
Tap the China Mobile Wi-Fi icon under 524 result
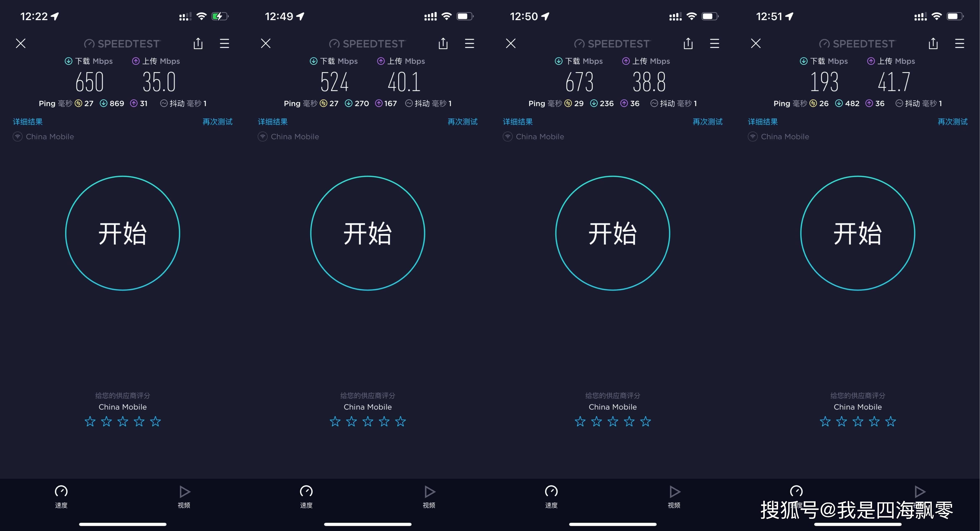(263, 136)
